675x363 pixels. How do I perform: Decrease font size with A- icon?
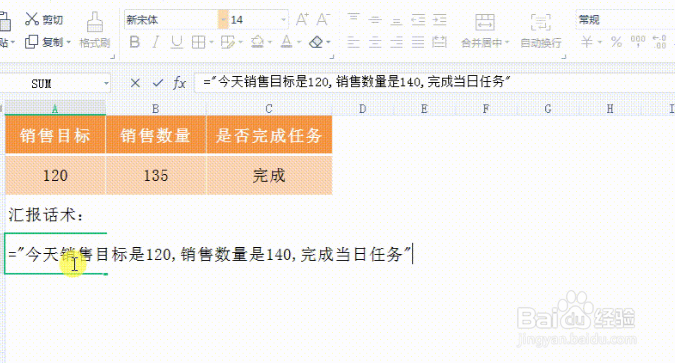pyautogui.click(x=323, y=19)
